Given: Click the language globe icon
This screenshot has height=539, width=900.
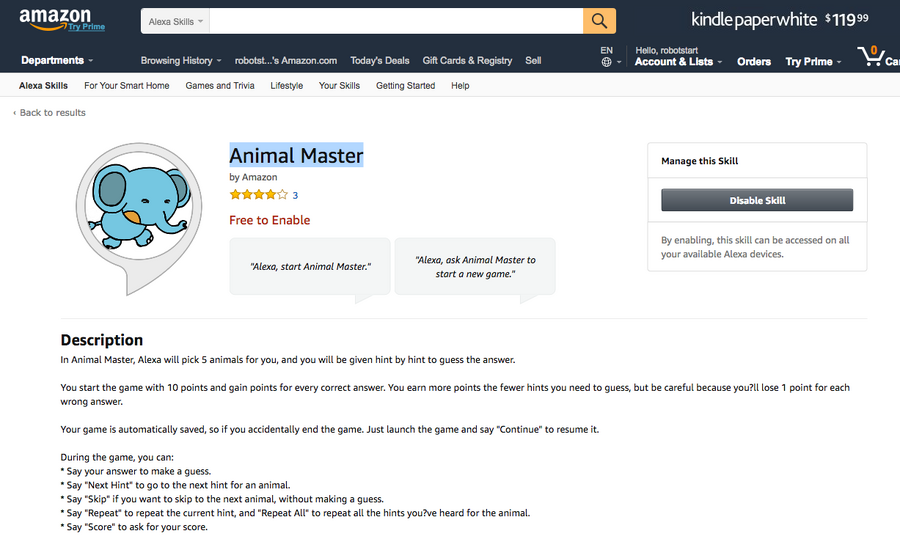Looking at the screenshot, I should click(606, 62).
